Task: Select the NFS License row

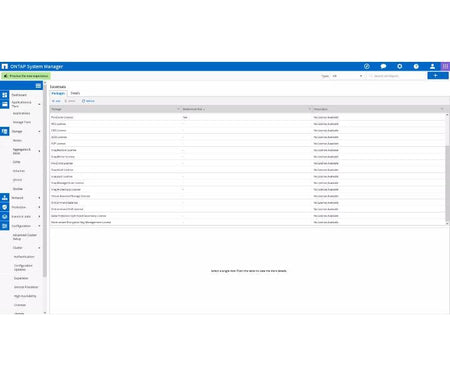Action: click(247, 124)
